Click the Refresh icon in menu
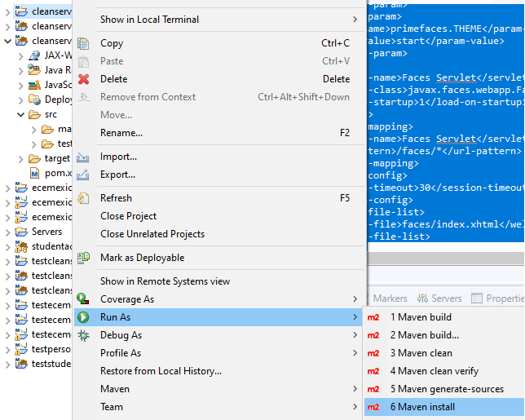The width and height of the screenshot is (525, 420). coord(83,198)
